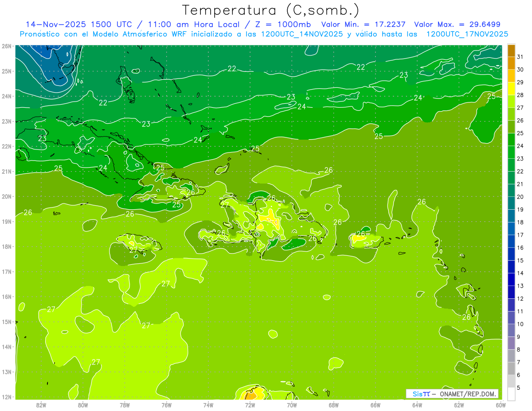Click the "Valor Min. = 17.2237" text
This screenshot has height=411, width=532.
tap(364, 24)
